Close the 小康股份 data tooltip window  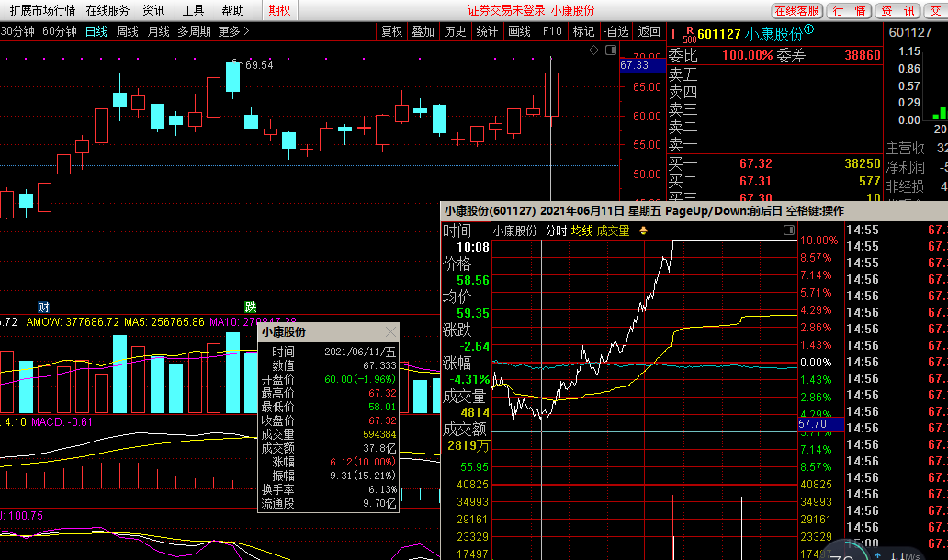[x=390, y=332]
